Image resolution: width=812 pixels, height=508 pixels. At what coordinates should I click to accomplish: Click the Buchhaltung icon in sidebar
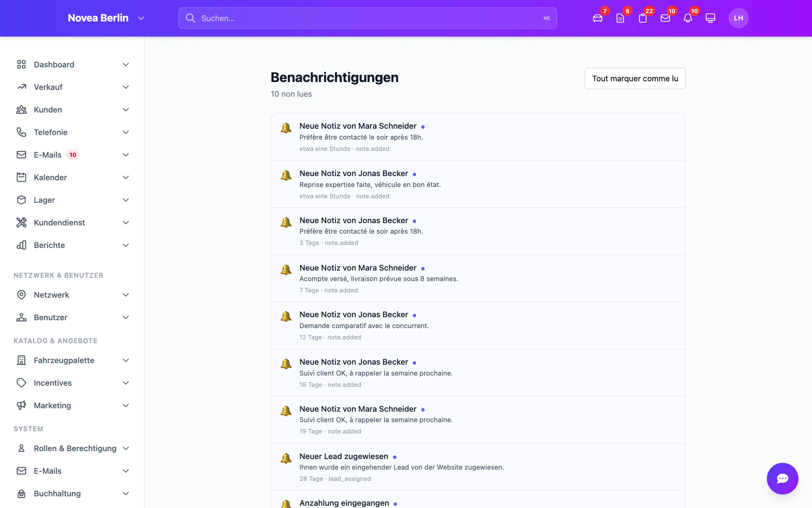[21, 494]
